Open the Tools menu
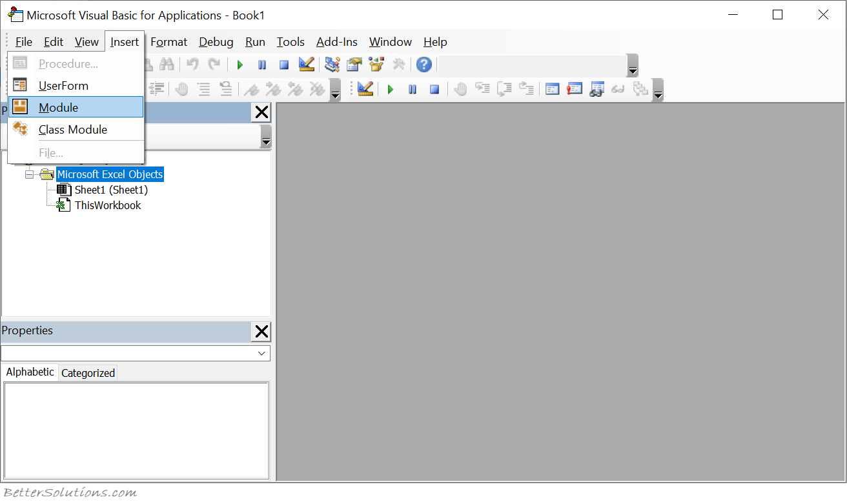 point(291,42)
